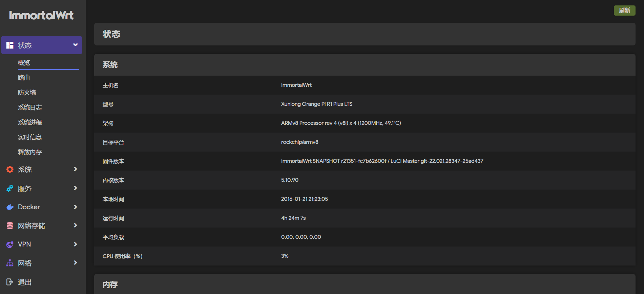Click the CPU 使用率 (%) row label
This screenshot has width=644, height=294.
[123, 256]
